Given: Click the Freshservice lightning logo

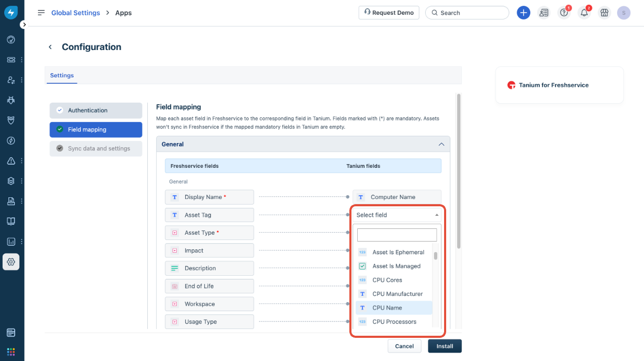Looking at the screenshot, I should (11, 13).
